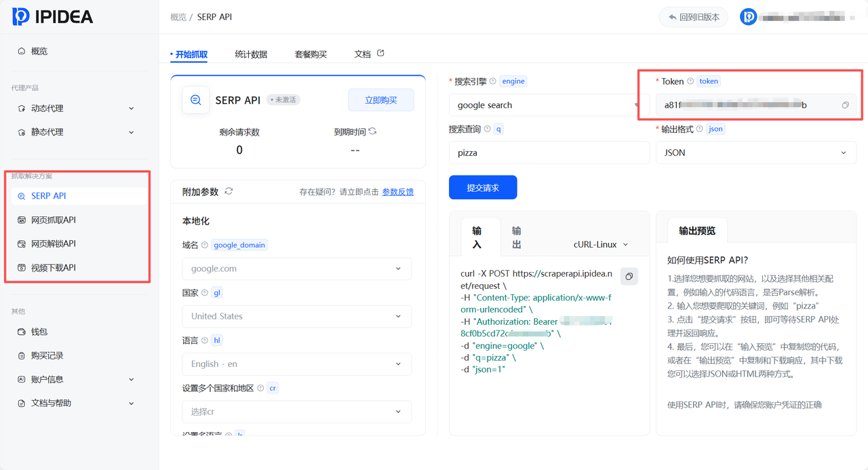Click the 概览 breadcrumb link

pyautogui.click(x=178, y=17)
